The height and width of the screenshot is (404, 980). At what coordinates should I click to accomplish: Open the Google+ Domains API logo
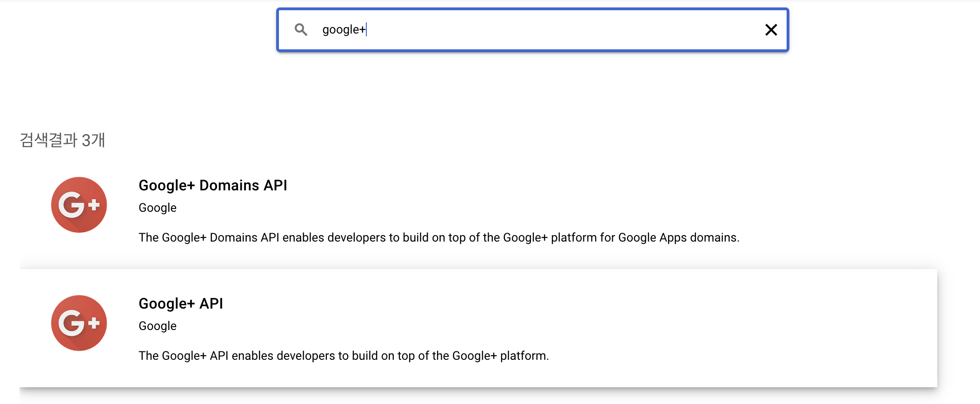pos(79,205)
